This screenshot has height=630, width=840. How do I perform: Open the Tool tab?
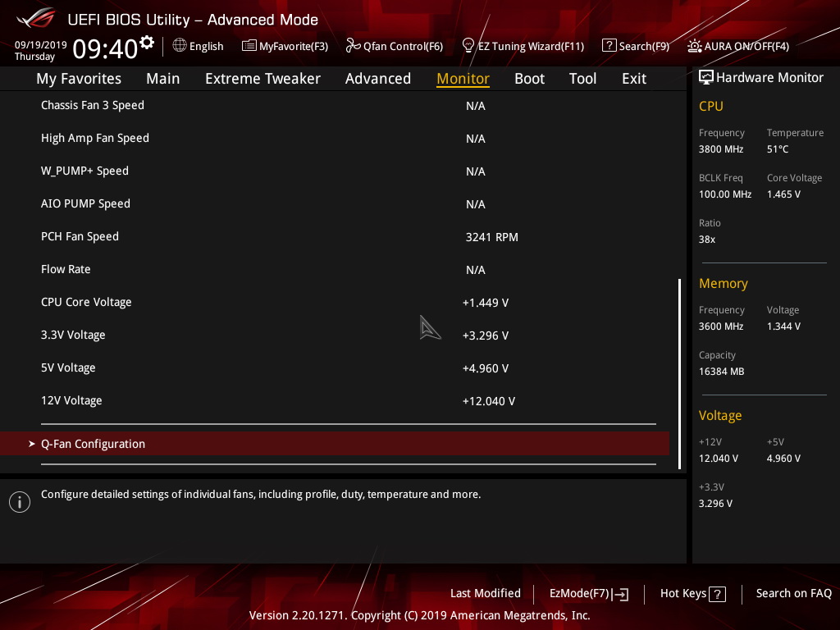[x=582, y=79]
